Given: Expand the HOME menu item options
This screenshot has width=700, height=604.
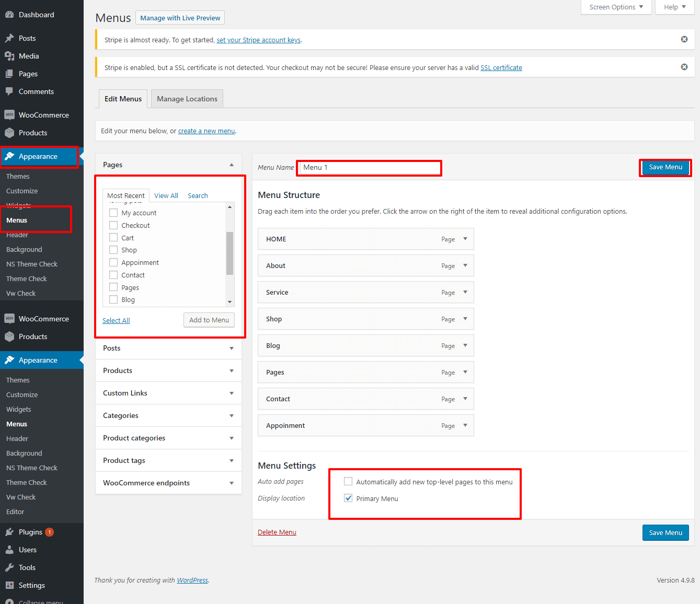Looking at the screenshot, I should pos(465,239).
